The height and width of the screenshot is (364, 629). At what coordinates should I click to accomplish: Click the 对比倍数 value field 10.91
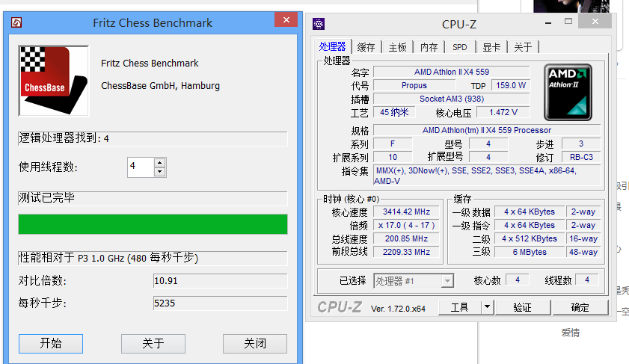(x=220, y=280)
